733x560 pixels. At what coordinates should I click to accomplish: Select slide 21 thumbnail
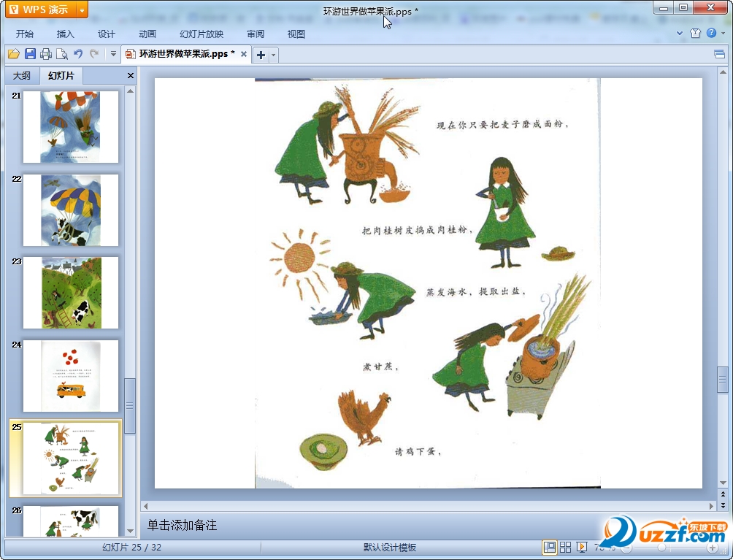point(71,127)
